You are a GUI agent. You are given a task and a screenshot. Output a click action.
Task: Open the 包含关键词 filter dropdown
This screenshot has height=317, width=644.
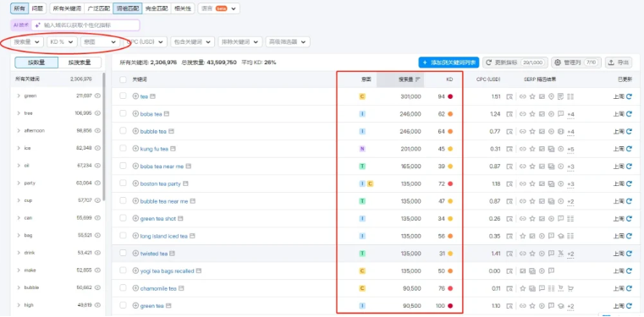tap(193, 41)
